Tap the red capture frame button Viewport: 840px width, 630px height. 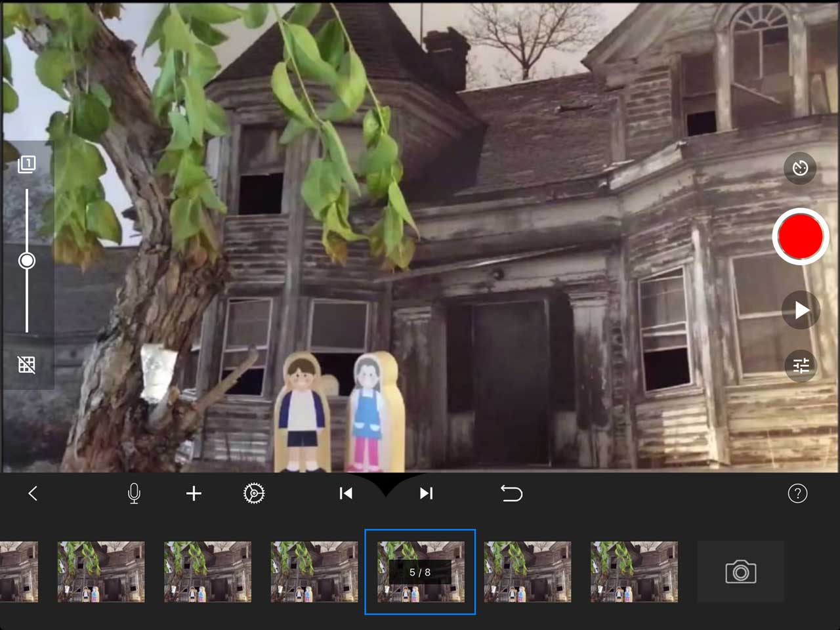(x=800, y=237)
